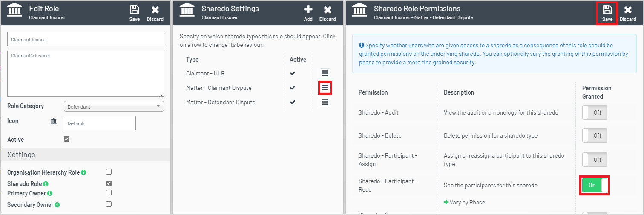Open menu for Matter - Defendant Dispute row
644x215 pixels.
(x=325, y=102)
